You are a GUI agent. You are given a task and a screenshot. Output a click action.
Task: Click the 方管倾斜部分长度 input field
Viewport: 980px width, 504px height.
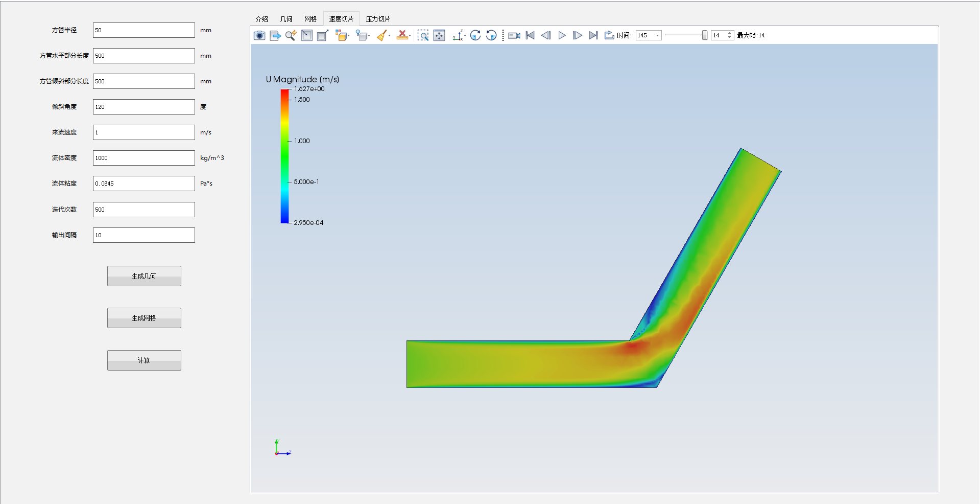point(144,81)
